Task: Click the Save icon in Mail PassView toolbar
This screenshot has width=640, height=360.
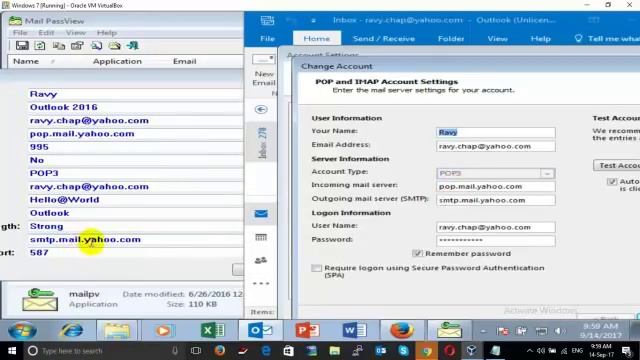Action: (x=22, y=46)
